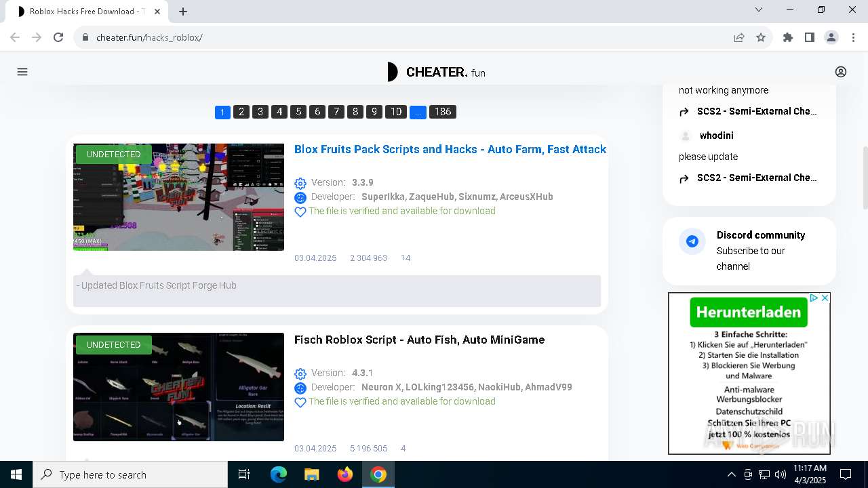Go to pagination page 9
Image resolution: width=868 pixels, height=488 pixels.
374,112
